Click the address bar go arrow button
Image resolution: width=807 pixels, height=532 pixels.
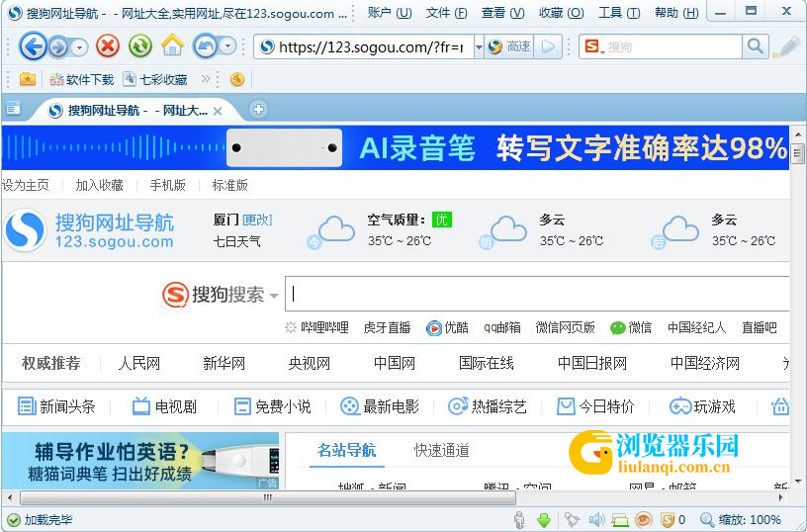[x=549, y=46]
